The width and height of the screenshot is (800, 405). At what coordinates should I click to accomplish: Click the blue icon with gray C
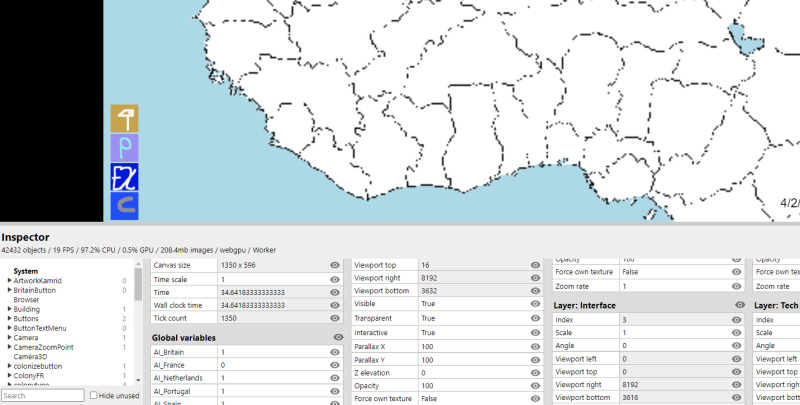[124, 206]
